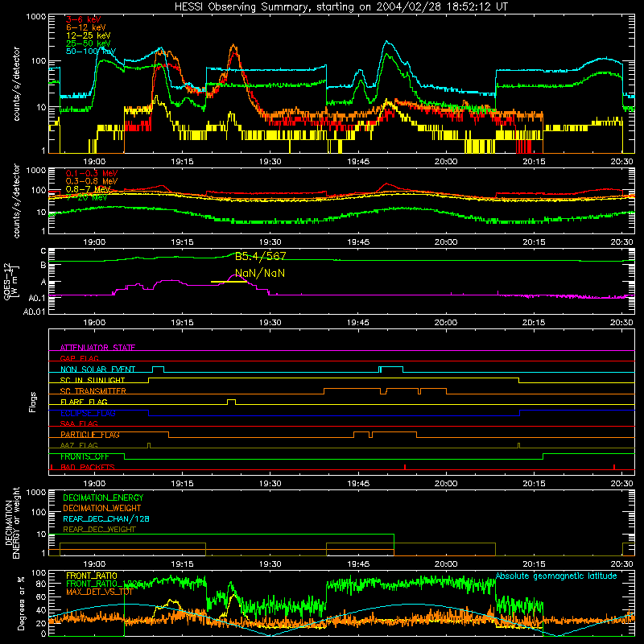Click the 20:00 time label under GOES panel
644x644 pixels.
coord(446,323)
